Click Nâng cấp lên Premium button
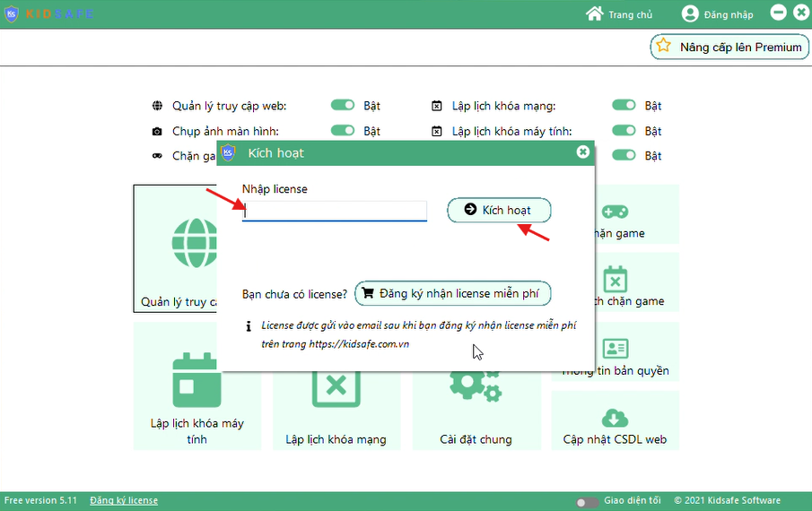The image size is (812, 511). coord(729,47)
